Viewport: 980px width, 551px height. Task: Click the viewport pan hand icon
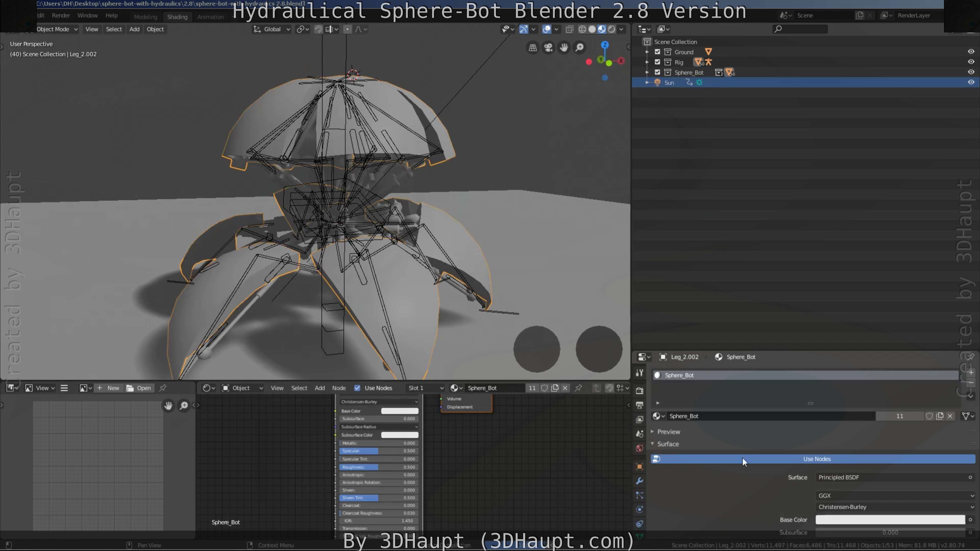tap(564, 47)
